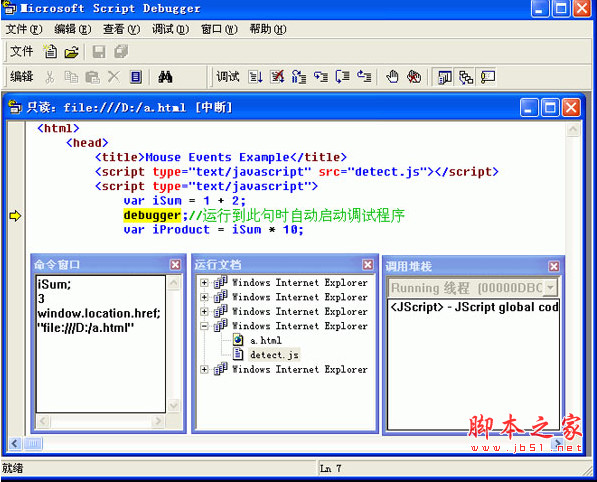The height and width of the screenshot is (482, 597).
Task: Expand the last Windows Internet Explorer node
Action: click(204, 369)
